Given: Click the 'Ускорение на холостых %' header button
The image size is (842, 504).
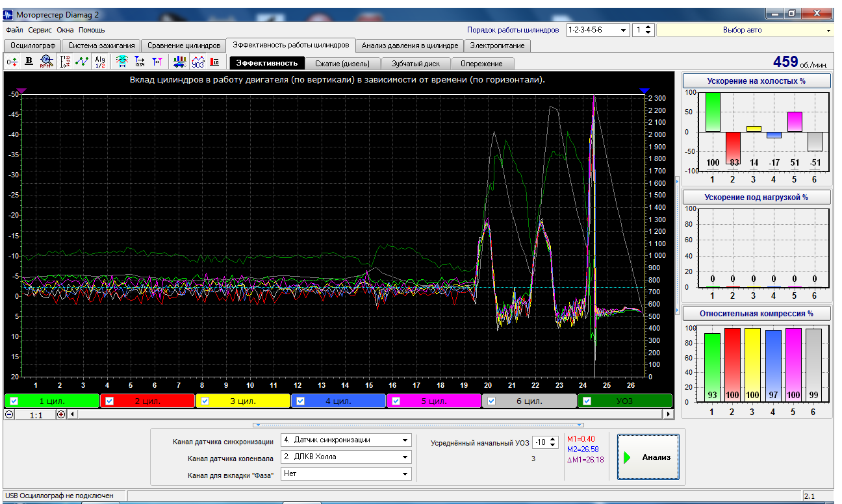Looking at the screenshot, I should click(x=756, y=81).
